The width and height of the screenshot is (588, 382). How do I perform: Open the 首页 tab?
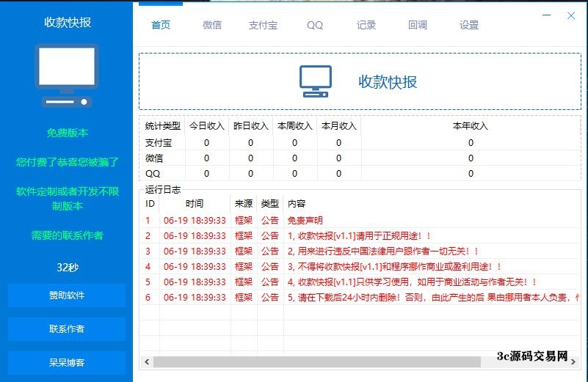tap(161, 25)
